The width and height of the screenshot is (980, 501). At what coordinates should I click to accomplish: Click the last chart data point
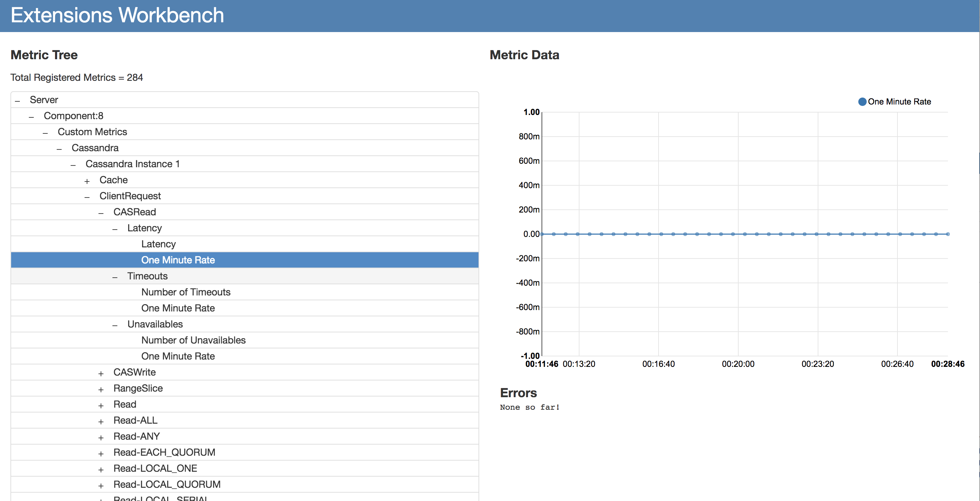[948, 234]
